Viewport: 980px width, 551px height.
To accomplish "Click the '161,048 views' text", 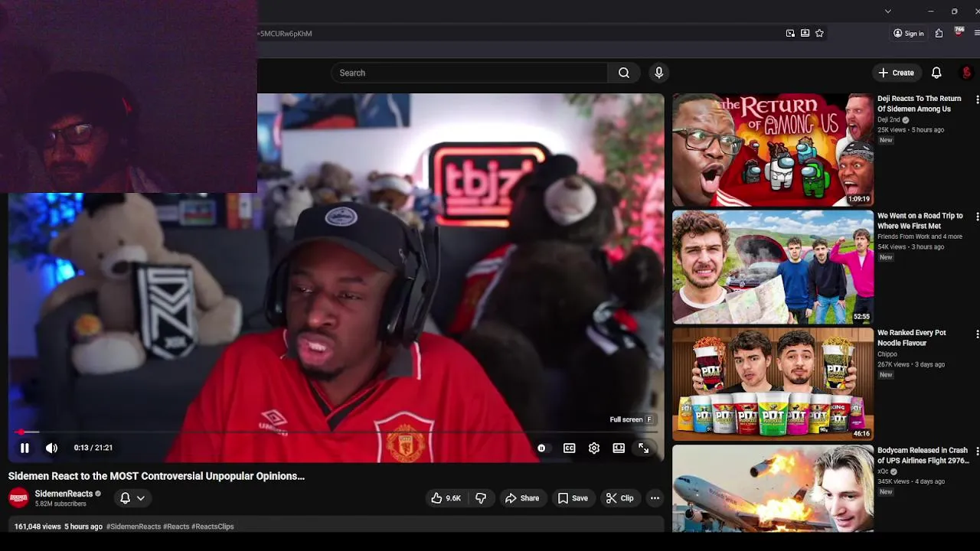I will coord(38,527).
